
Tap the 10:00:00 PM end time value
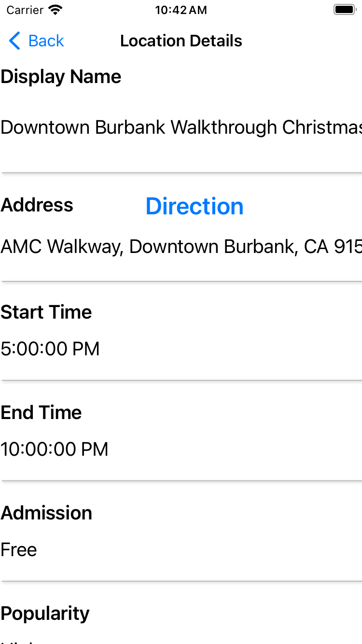click(x=55, y=449)
